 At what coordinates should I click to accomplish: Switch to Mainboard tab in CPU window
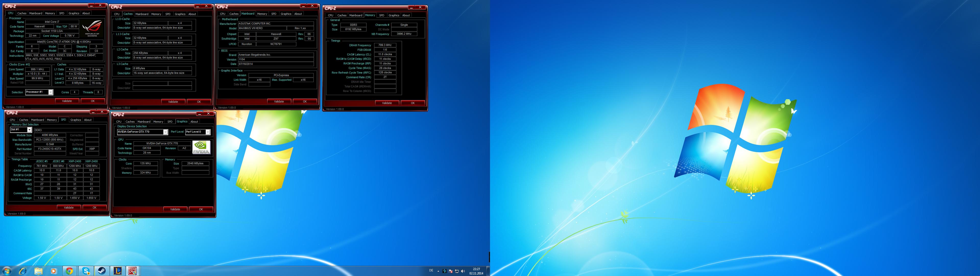click(x=36, y=13)
